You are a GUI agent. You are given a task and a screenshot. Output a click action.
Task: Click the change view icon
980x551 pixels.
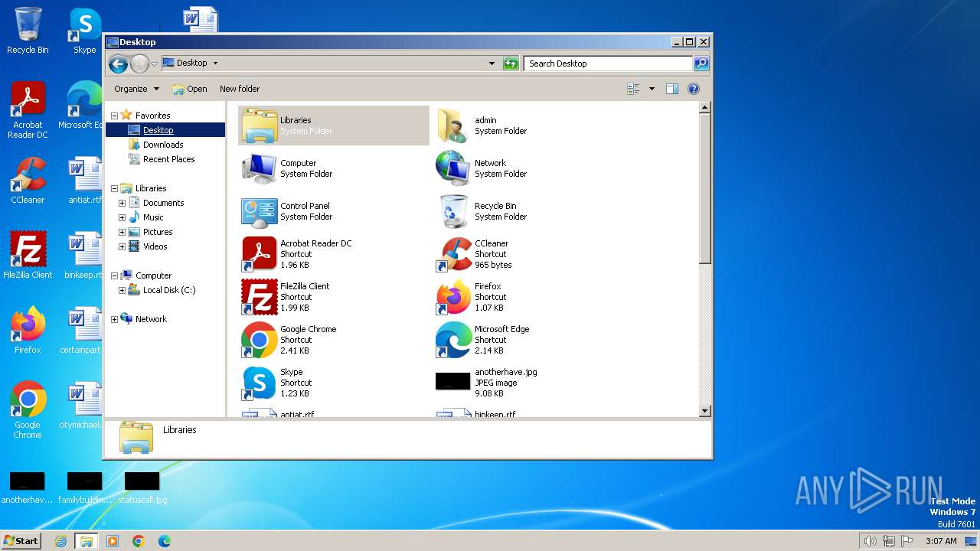(634, 89)
